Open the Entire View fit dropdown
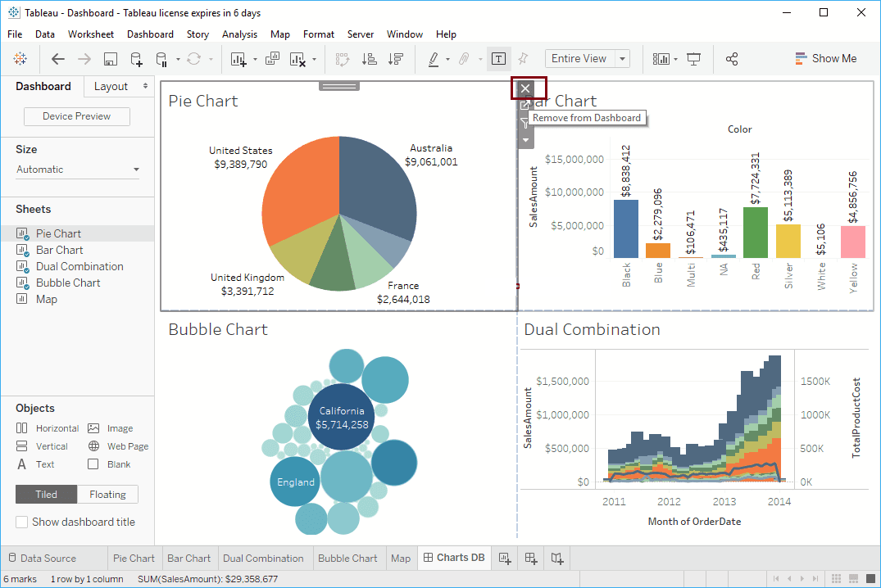This screenshot has height=588, width=881. coord(620,58)
